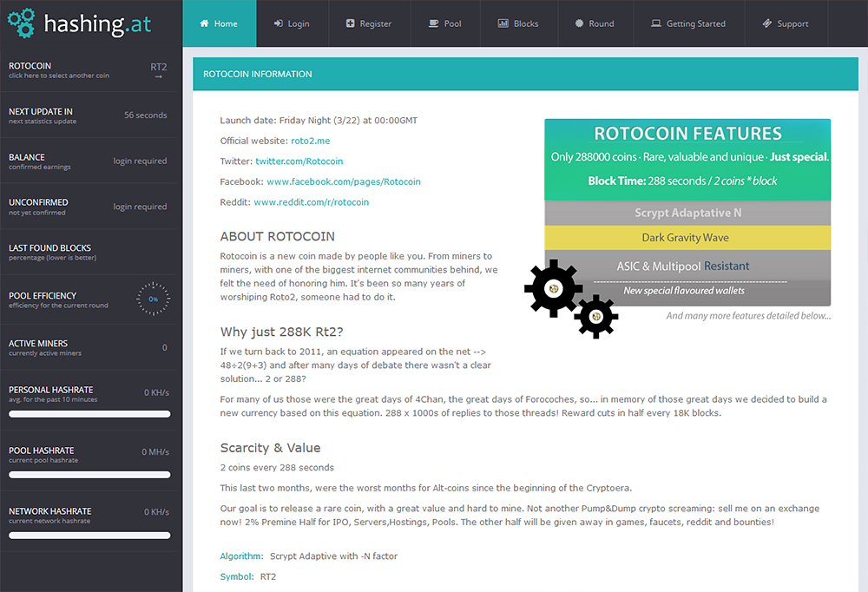This screenshot has width=868, height=592.
Task: Click the Rotocoin Features banner image
Action: point(687,213)
